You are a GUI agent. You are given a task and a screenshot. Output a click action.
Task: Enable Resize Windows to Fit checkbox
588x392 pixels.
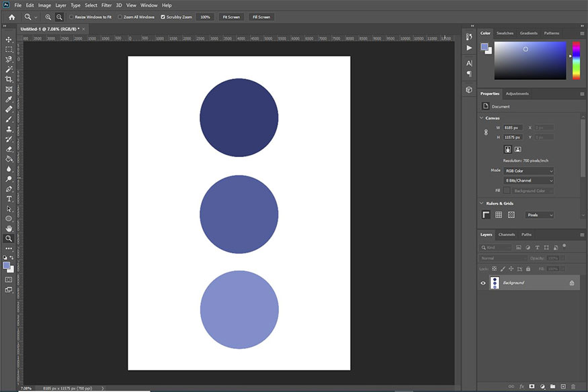(x=71, y=17)
